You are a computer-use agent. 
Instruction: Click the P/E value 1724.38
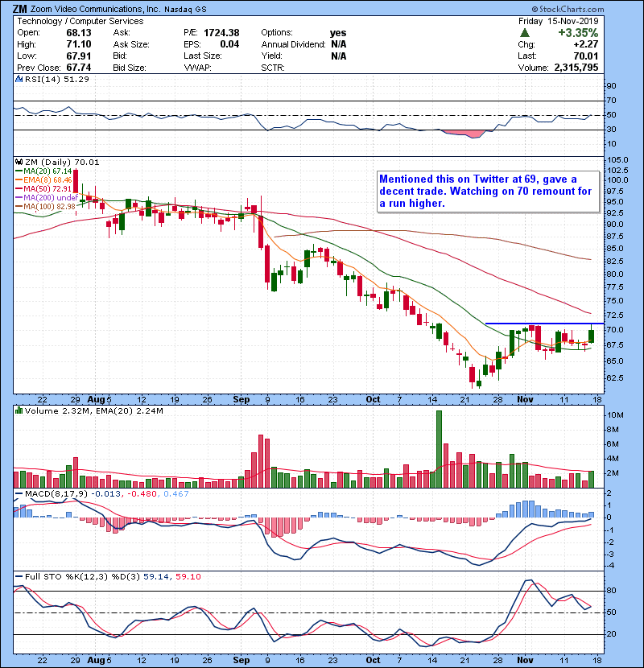(x=221, y=33)
